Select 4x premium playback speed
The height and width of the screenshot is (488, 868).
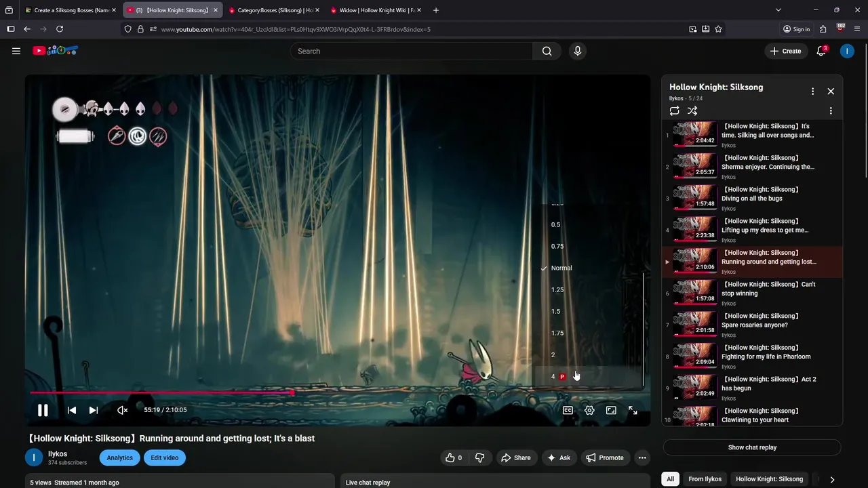pyautogui.click(x=588, y=376)
